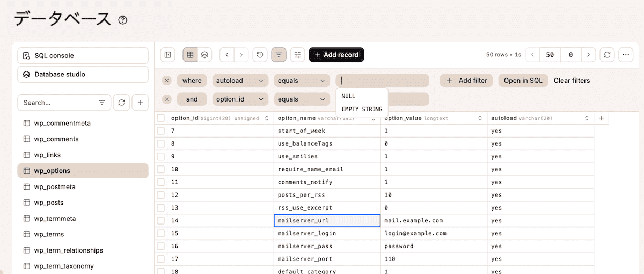This screenshot has height=274, width=644.
Task: Open column display settings icon
Action: coord(297,55)
